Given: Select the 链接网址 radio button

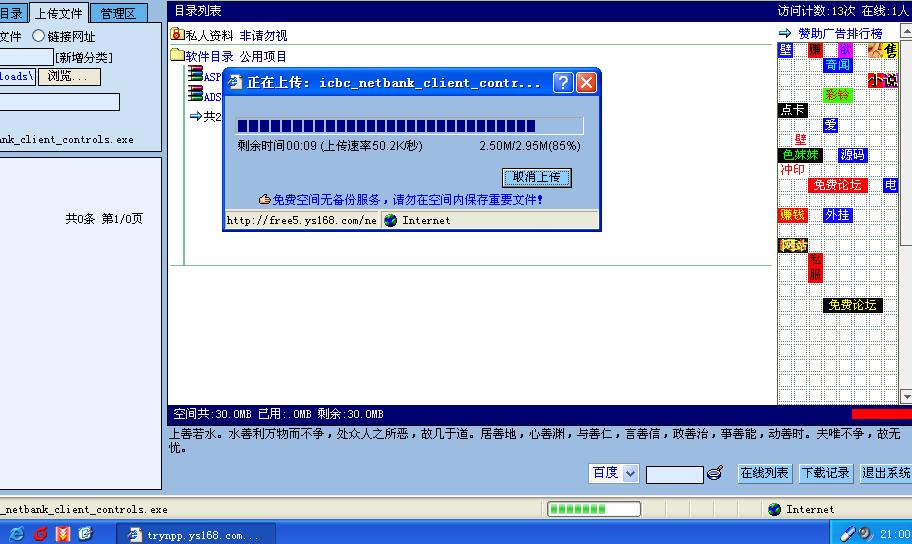Looking at the screenshot, I should 39,36.
